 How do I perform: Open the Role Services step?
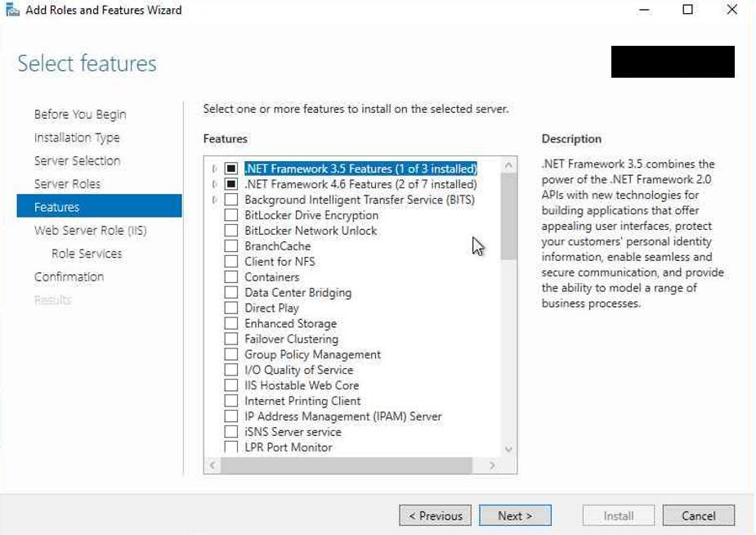pyautogui.click(x=87, y=254)
